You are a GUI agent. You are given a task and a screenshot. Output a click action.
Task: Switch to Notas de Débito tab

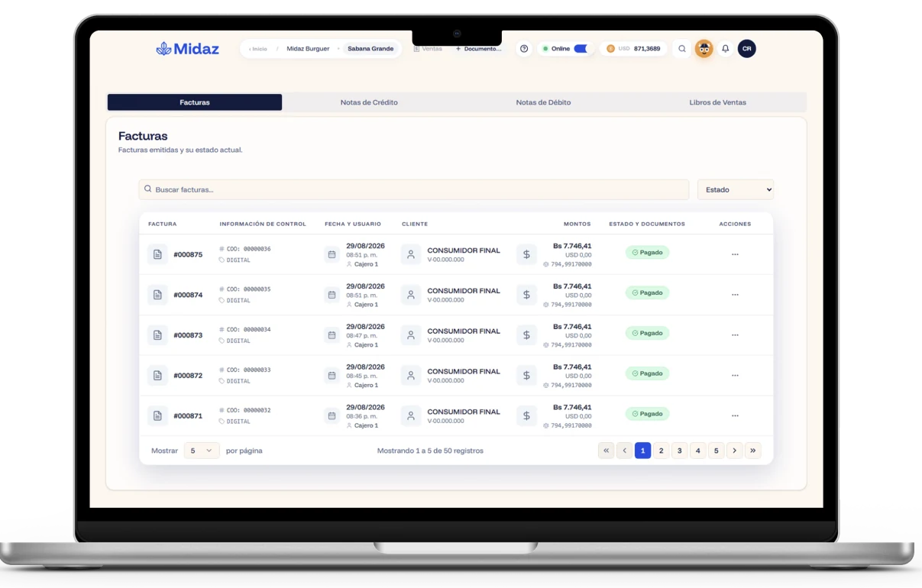point(543,102)
